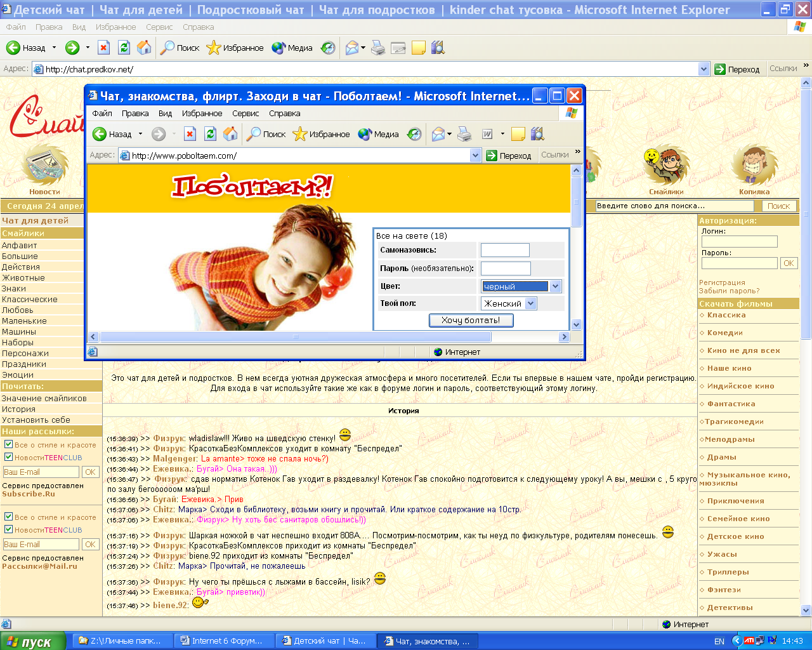Click Stop icon in Поболтаем window toolbar
This screenshot has width=812, height=650.
[x=190, y=134]
